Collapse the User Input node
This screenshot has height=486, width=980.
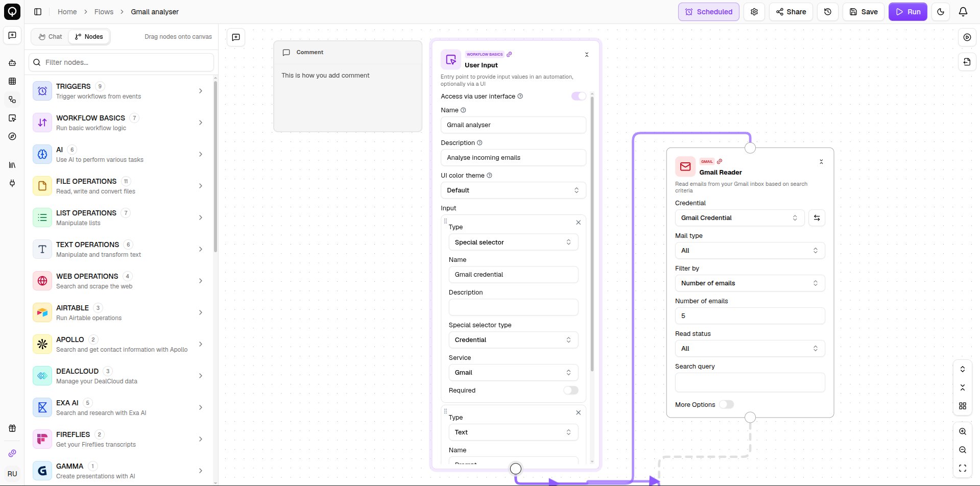tap(587, 55)
